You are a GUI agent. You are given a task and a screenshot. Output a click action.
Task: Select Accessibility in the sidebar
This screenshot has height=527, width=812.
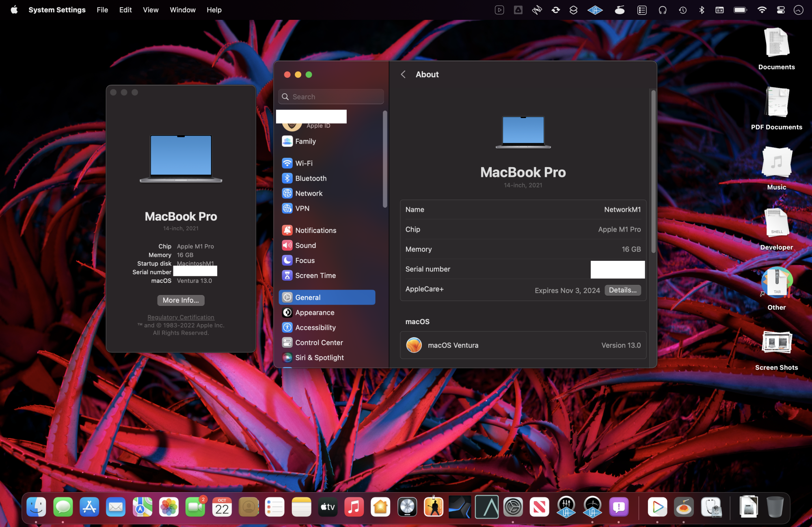[315, 327]
